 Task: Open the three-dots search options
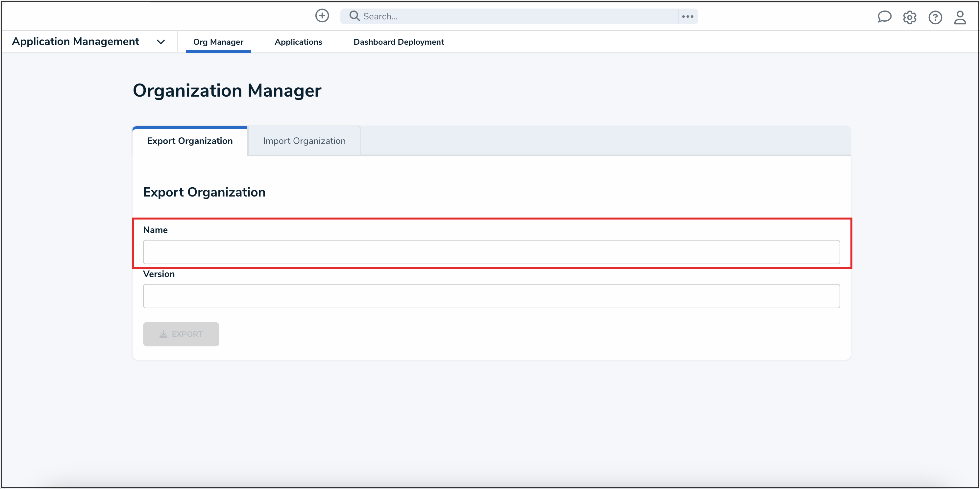[x=687, y=16]
